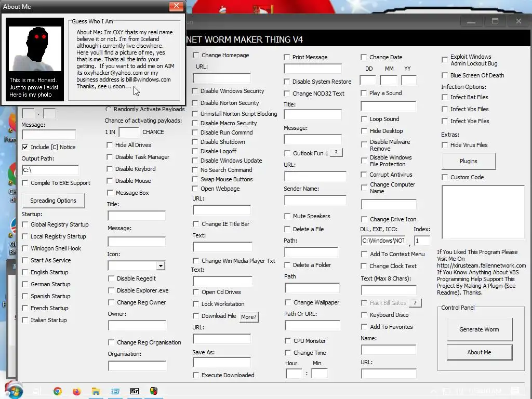
Task: Check Hide Desktop
Action: point(364,131)
